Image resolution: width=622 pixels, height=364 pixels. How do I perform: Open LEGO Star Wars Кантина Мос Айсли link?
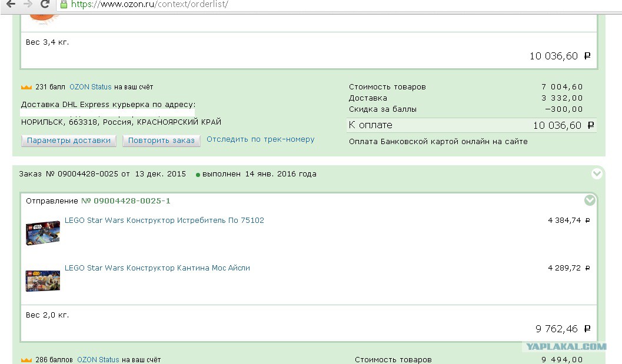pos(157,268)
